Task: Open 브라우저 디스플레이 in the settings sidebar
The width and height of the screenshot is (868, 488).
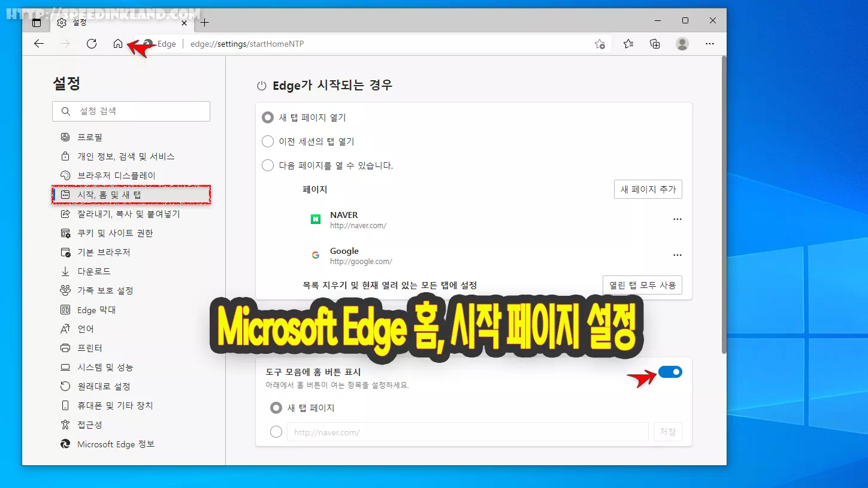Action: tap(116, 175)
